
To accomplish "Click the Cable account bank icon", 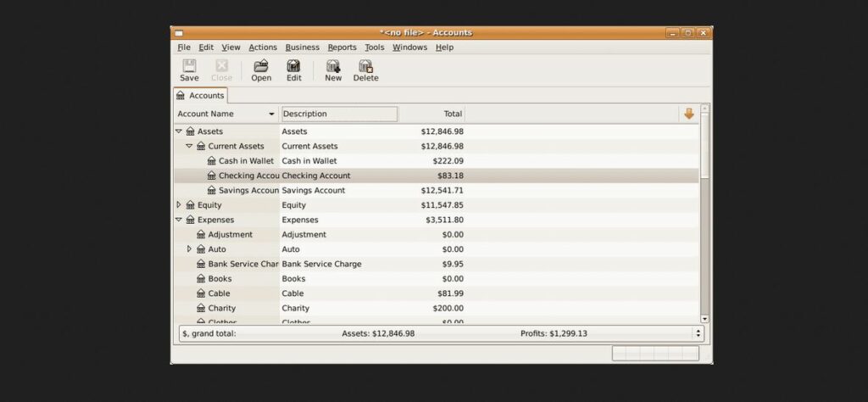I will tap(201, 293).
